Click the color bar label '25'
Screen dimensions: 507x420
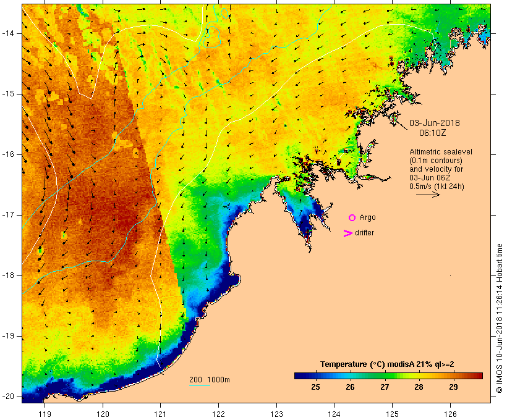coord(315,387)
